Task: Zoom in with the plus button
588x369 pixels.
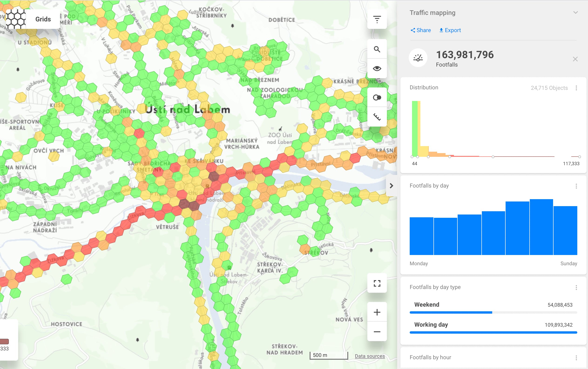Action: click(x=377, y=312)
